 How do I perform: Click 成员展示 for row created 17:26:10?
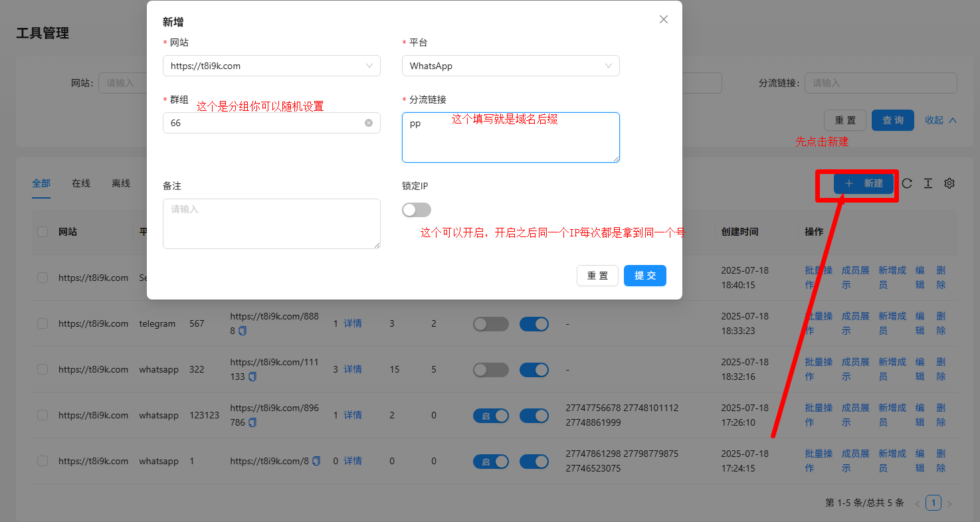click(856, 415)
